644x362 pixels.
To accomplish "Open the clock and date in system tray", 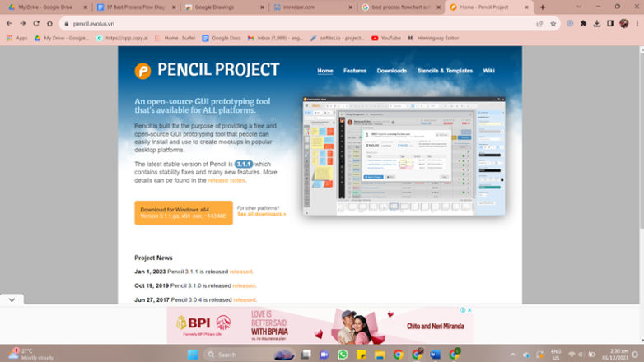I will [615, 355].
